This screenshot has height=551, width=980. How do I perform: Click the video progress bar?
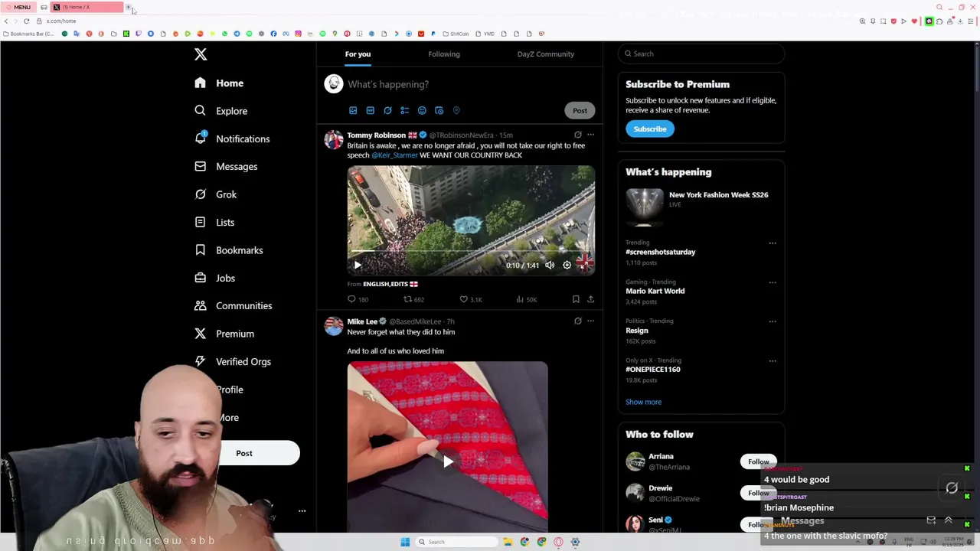(x=471, y=251)
